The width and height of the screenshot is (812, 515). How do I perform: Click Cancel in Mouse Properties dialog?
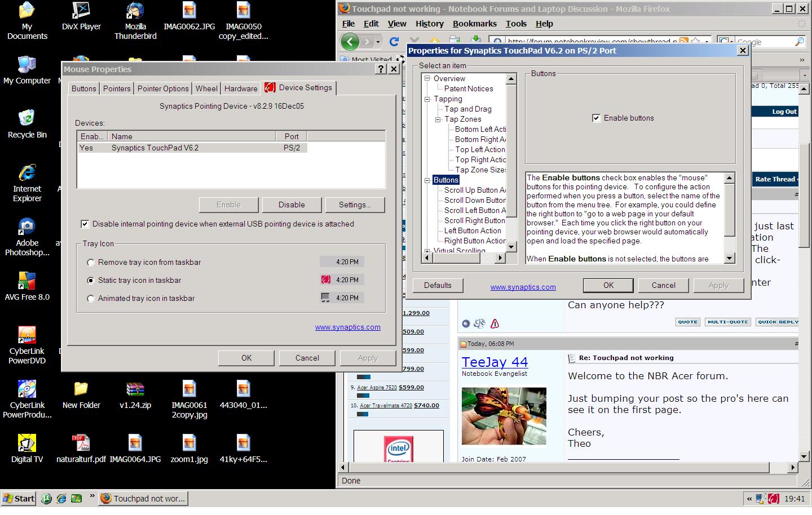pos(307,358)
